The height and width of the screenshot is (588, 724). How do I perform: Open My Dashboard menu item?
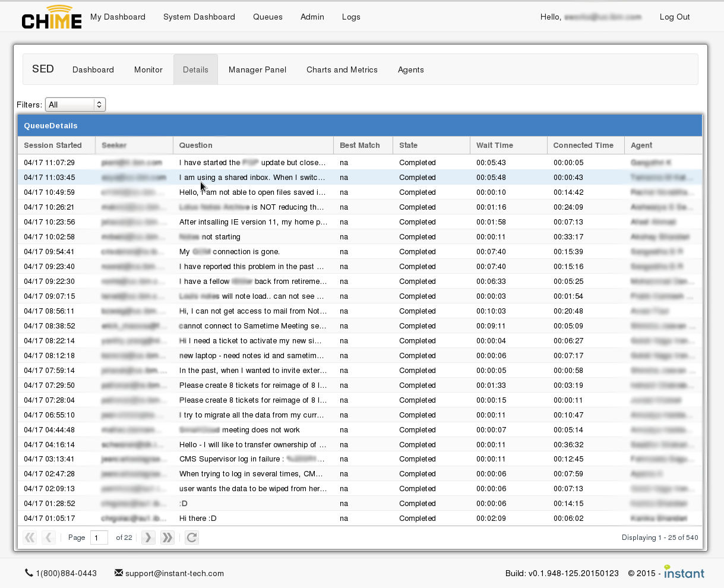tap(118, 17)
